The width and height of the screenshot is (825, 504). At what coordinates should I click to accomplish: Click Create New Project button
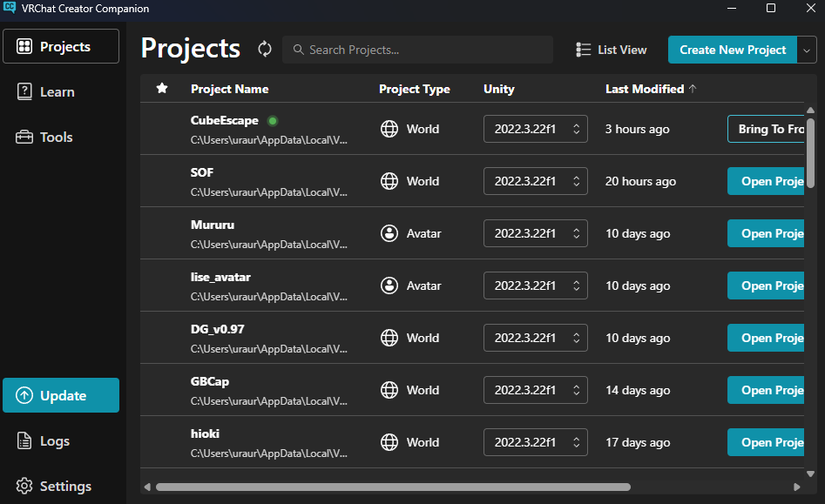(732, 50)
